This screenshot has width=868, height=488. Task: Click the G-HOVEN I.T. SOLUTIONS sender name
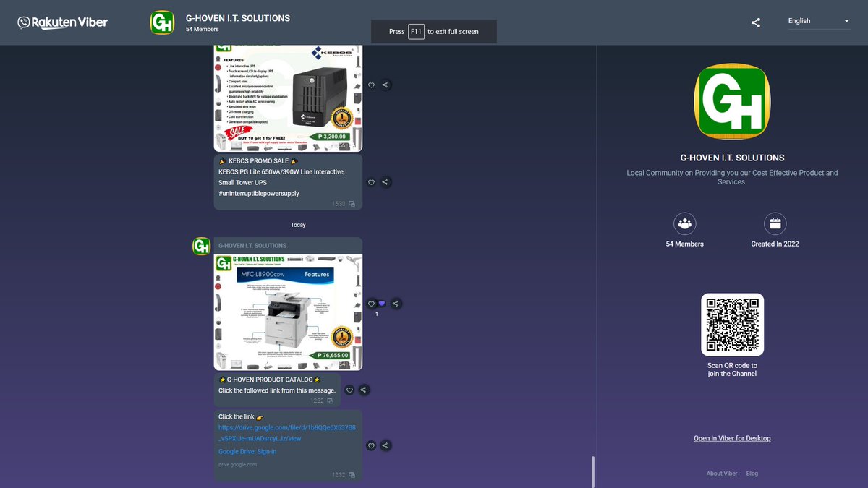[x=252, y=246]
